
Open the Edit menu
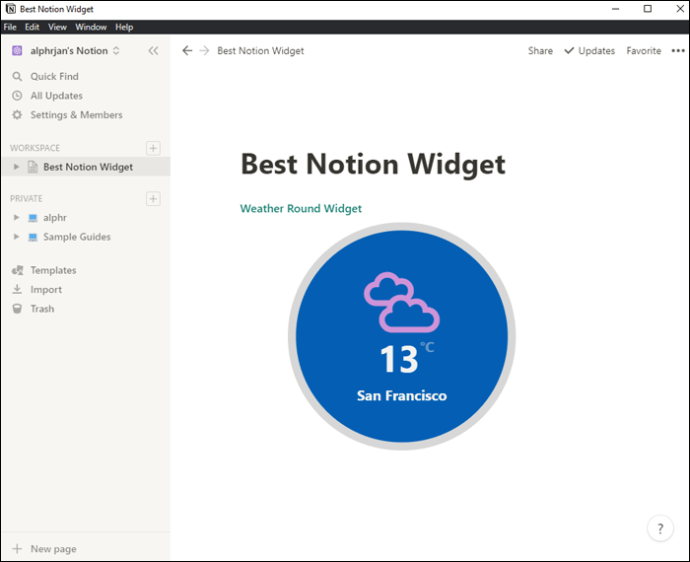pos(32,27)
